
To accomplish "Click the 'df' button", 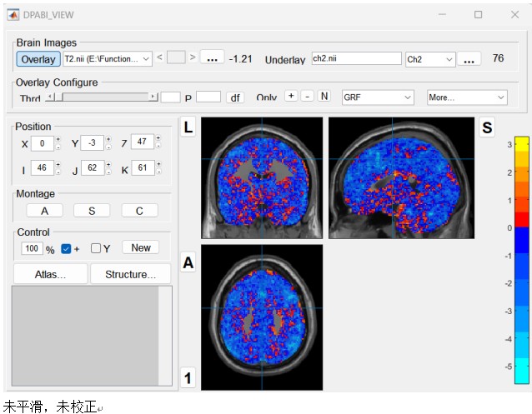I will pos(234,97).
